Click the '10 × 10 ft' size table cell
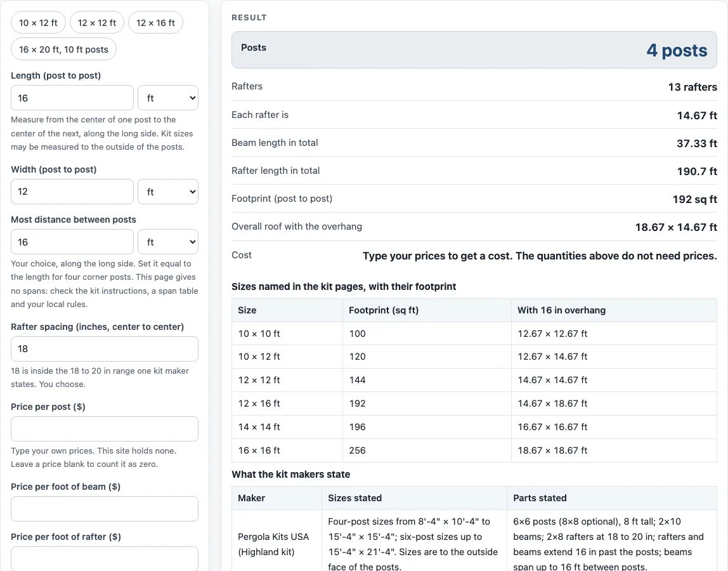The width and height of the screenshot is (728, 571). coord(287,334)
